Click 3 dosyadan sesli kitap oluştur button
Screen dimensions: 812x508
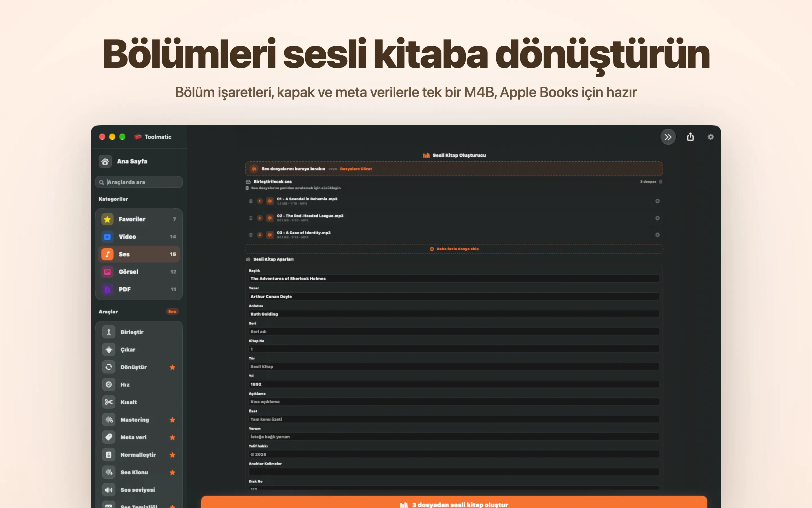pos(454,502)
